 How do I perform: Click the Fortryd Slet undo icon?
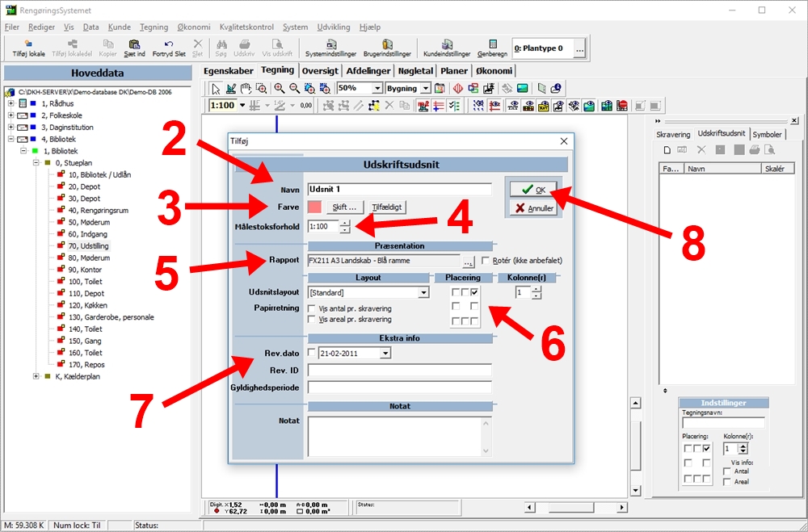point(169,48)
